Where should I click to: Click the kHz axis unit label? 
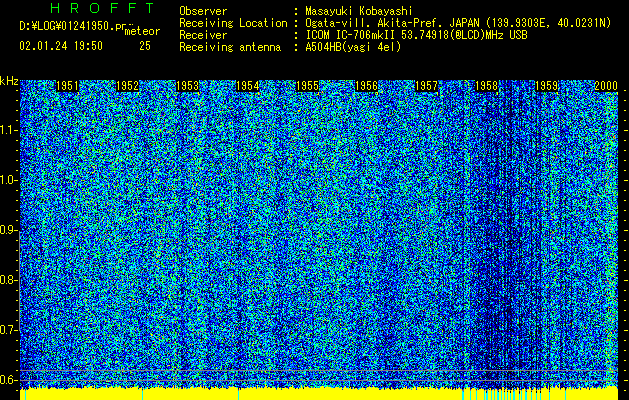coord(9,81)
